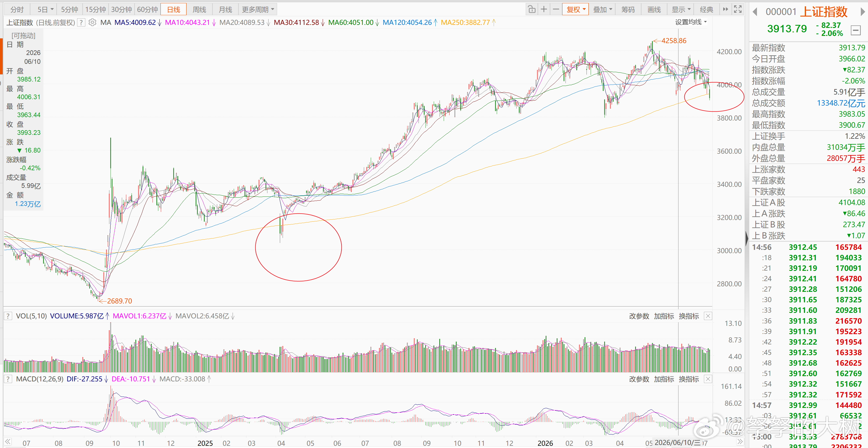The image size is (868, 448).
Task: Click the MA250:3882.77 moving average label
Action: pyautogui.click(x=465, y=23)
